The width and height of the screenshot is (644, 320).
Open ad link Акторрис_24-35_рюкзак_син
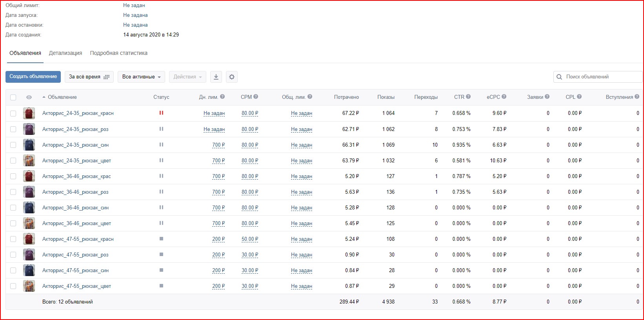[75, 145]
